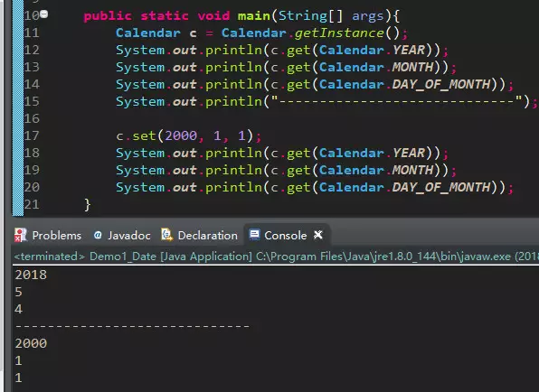Click DAY_OF_MONTH on line 14
The width and height of the screenshot is (539, 392).
point(441,84)
